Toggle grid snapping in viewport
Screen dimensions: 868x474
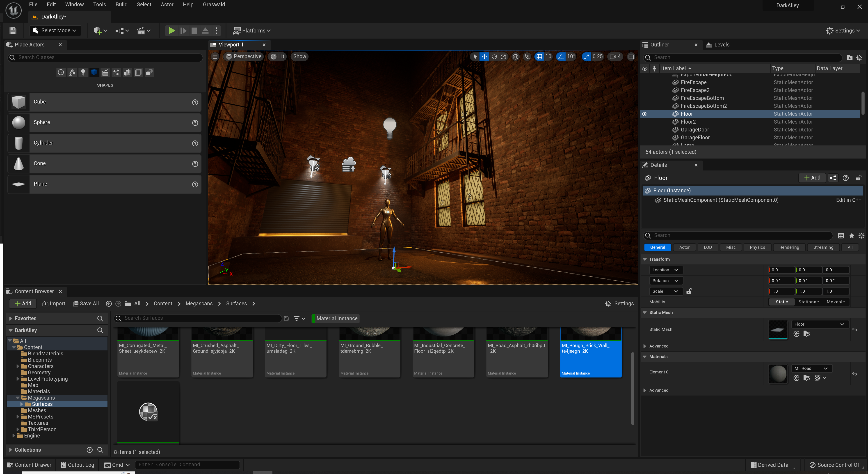click(539, 57)
